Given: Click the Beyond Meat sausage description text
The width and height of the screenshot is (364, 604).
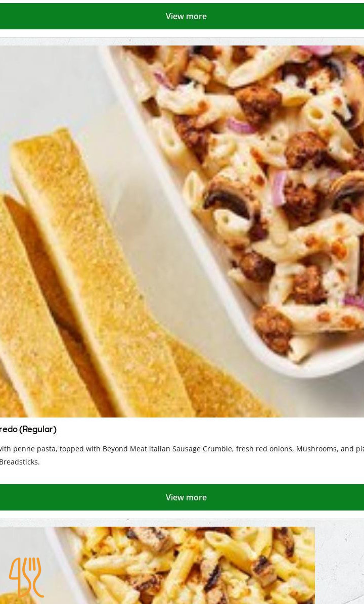Looking at the screenshot, I should click(182, 455).
